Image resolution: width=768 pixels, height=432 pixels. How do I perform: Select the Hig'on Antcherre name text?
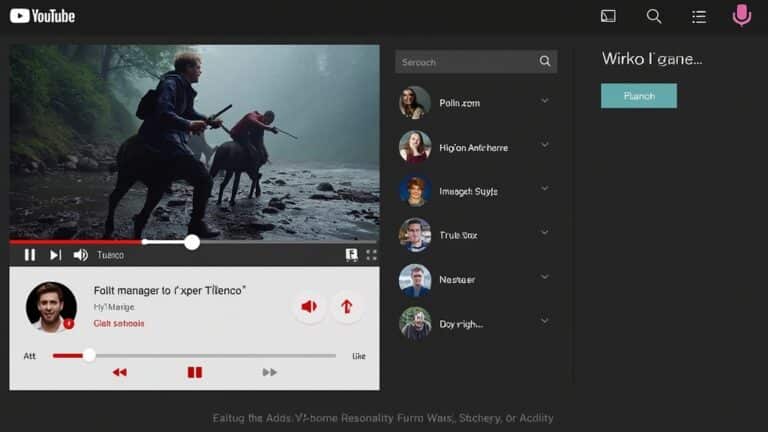(473, 147)
